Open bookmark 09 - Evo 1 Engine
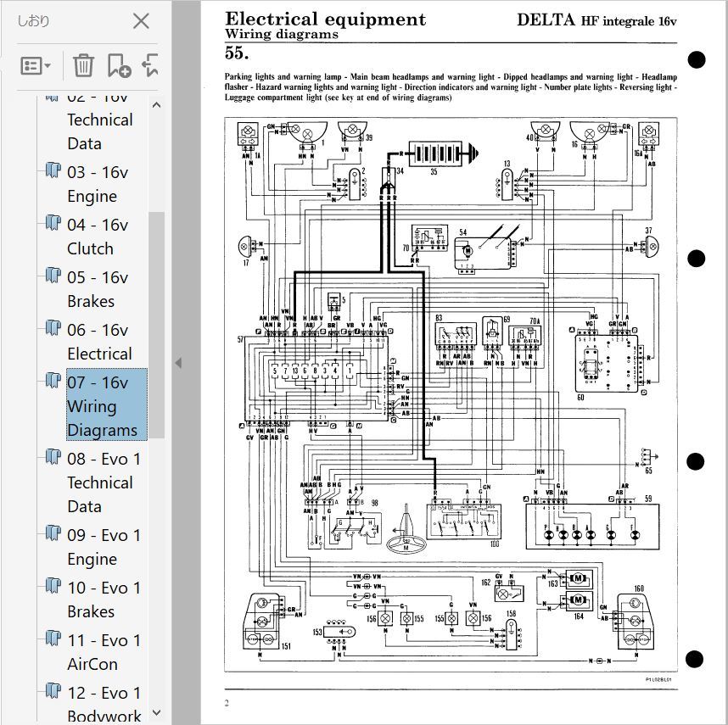This screenshot has height=725, width=728. click(104, 547)
